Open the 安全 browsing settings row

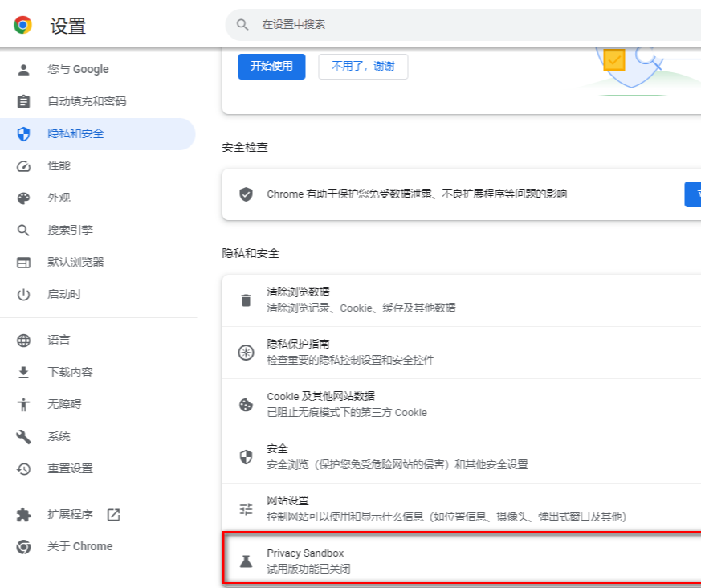(x=462, y=457)
